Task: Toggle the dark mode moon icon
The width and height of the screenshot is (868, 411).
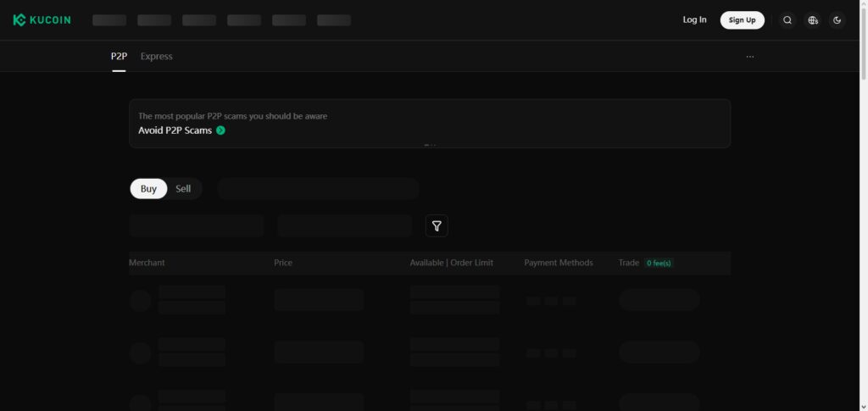Action: (x=837, y=19)
